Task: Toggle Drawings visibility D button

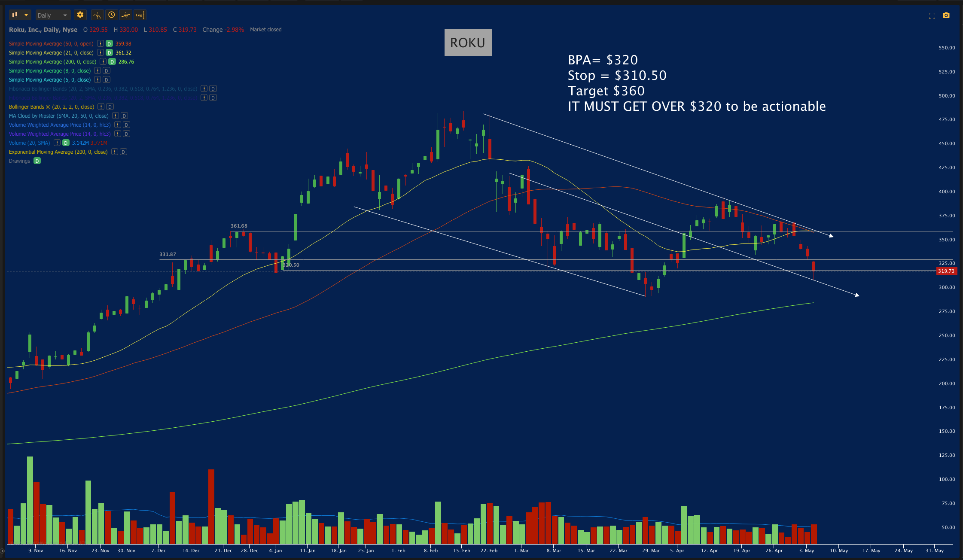Action: point(37,161)
